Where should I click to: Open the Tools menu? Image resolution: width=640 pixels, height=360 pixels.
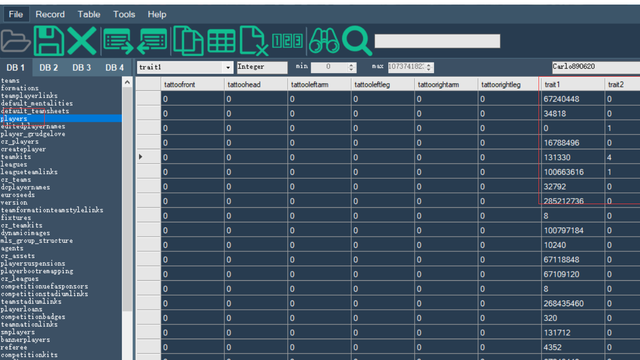[124, 14]
